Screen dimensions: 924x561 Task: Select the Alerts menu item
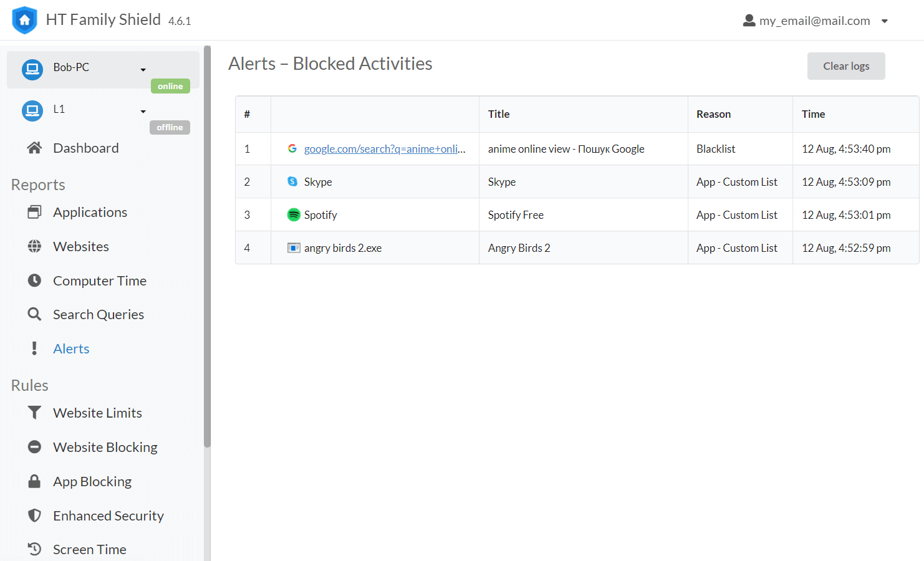coord(71,348)
